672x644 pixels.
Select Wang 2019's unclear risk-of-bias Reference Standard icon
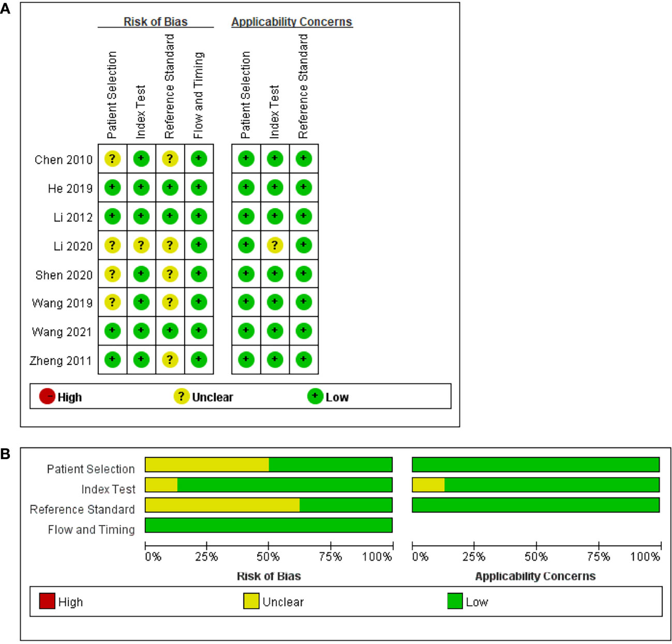170,302
